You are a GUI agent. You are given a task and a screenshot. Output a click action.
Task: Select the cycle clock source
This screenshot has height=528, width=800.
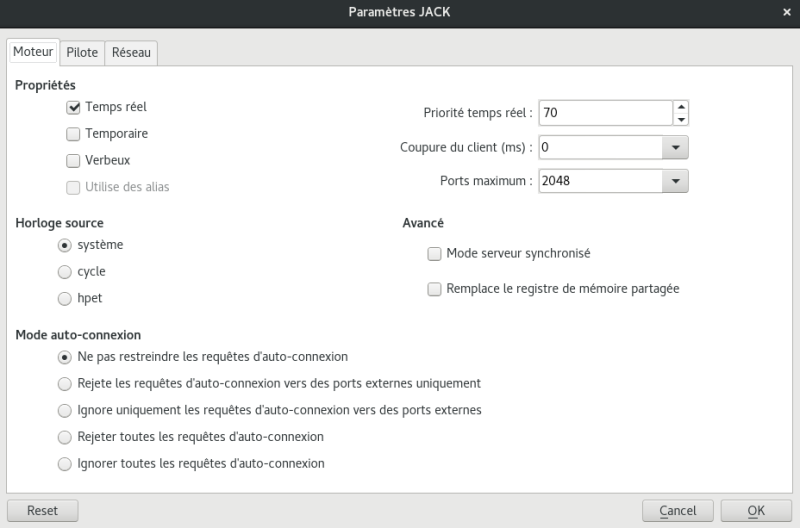[x=65, y=271]
